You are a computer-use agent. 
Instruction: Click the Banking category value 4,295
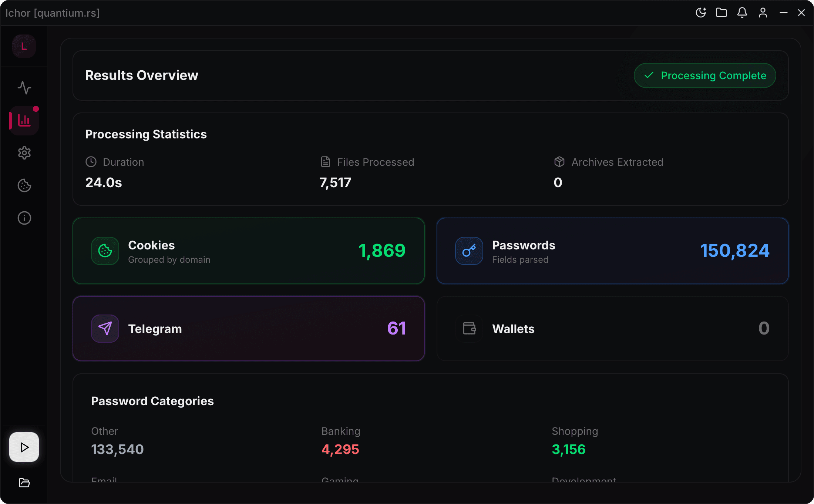(340, 449)
